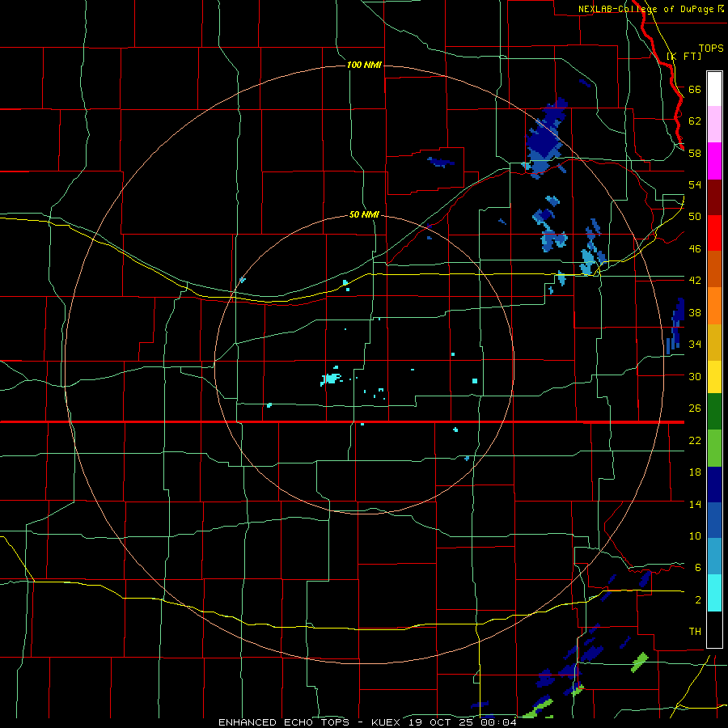Click the "100 NMI" range ring label
The image size is (728, 728).
click(364, 65)
